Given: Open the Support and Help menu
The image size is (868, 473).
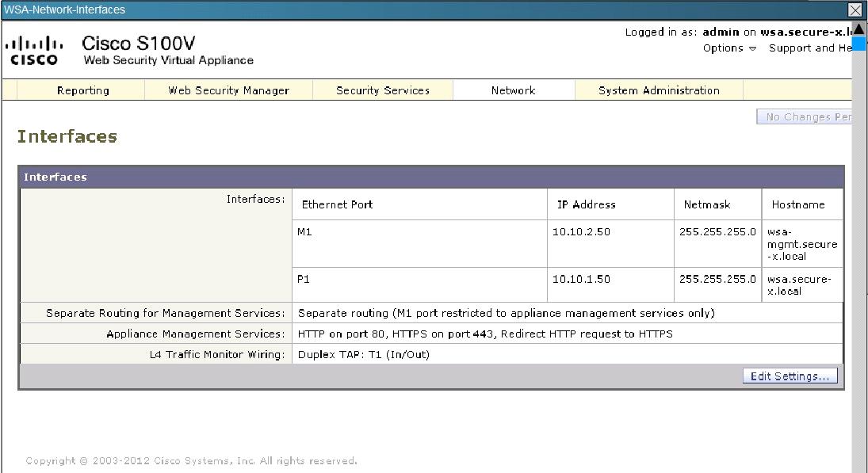Looking at the screenshot, I should [x=810, y=48].
